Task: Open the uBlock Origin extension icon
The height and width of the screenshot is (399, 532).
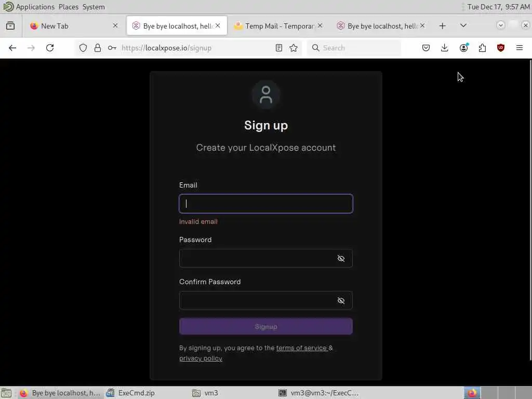Action: (500, 48)
